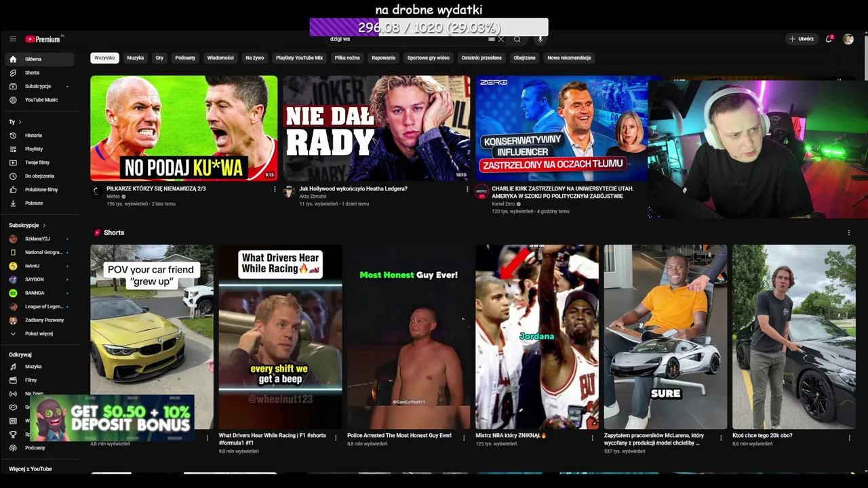Open YouTube Music from the sidebar
The image size is (868, 488).
pos(39,100)
